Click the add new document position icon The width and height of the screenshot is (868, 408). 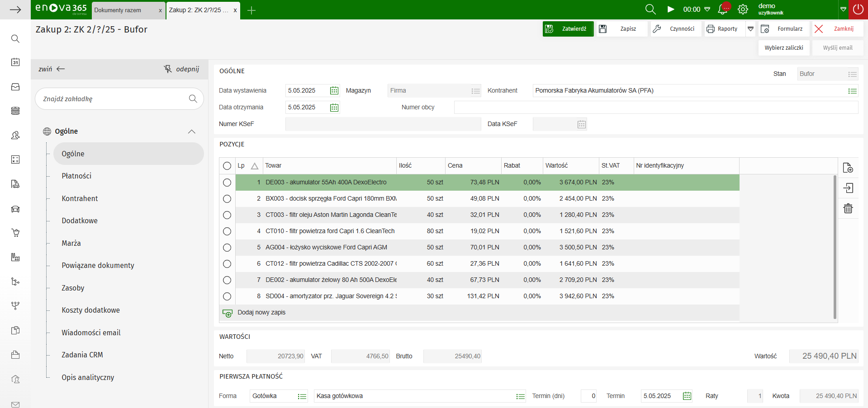tap(848, 168)
